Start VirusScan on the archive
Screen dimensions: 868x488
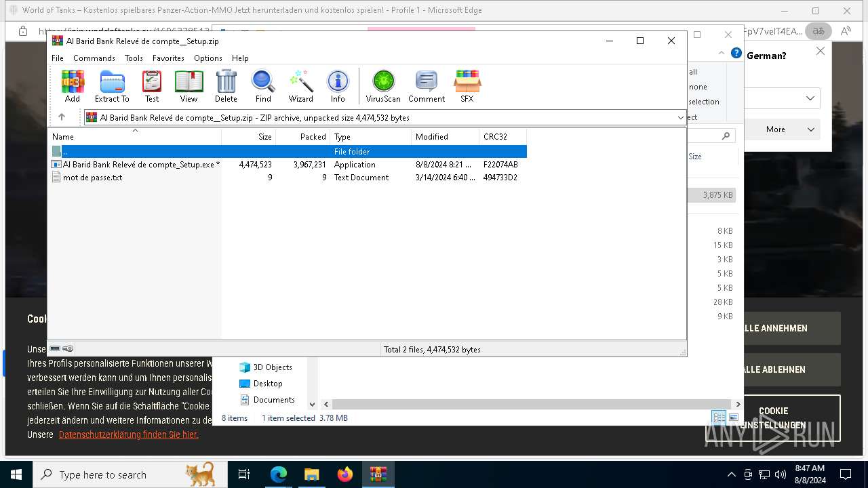[x=383, y=87]
